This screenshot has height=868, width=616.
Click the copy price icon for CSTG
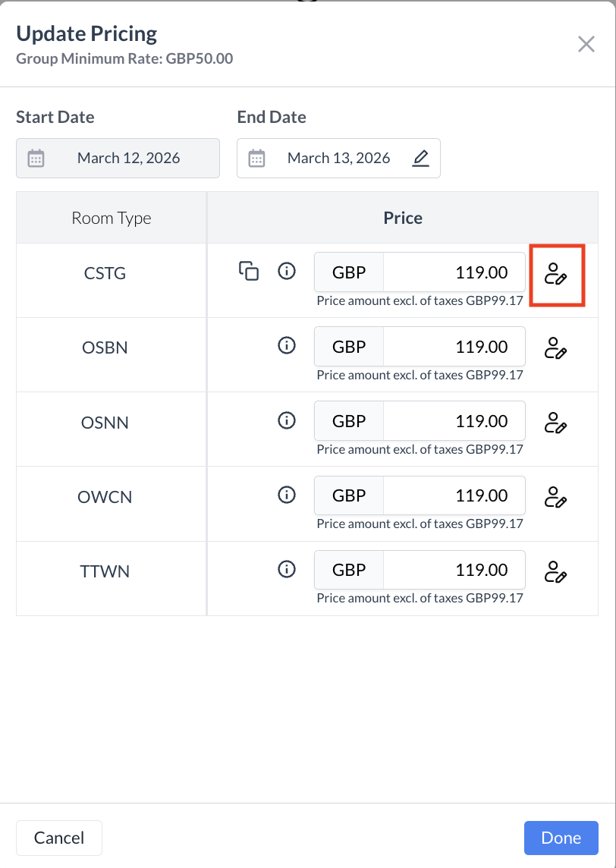249,271
